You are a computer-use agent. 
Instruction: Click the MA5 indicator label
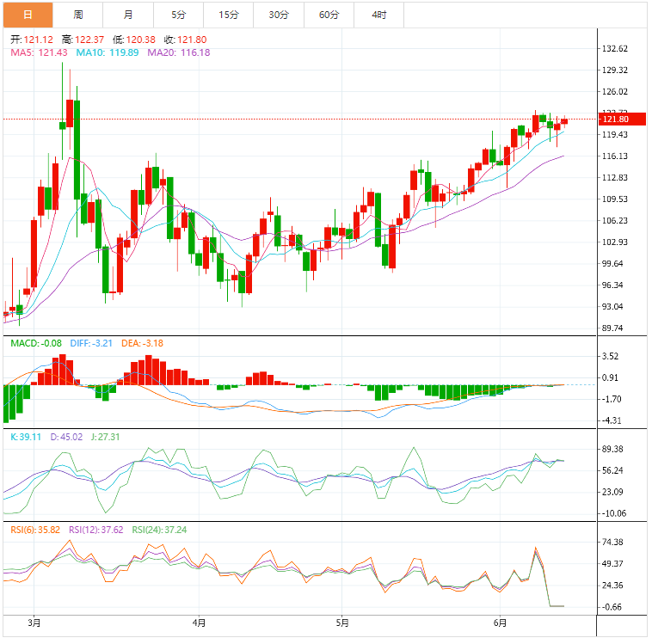tap(39, 52)
